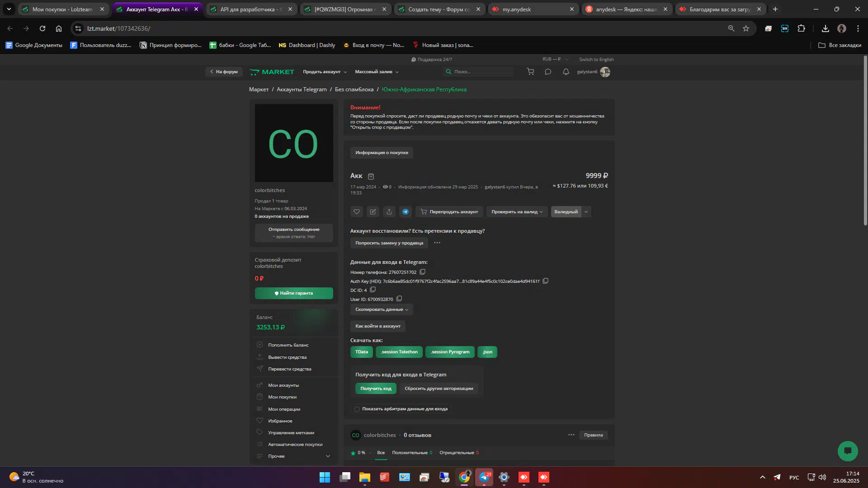Viewport: 868px width, 488px height.
Task: Expand the 'Массовый залив' dropdown
Action: click(x=377, y=72)
